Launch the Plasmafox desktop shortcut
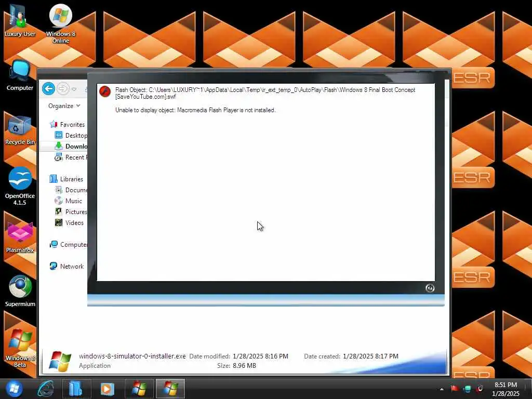The image size is (532, 399). click(20, 237)
